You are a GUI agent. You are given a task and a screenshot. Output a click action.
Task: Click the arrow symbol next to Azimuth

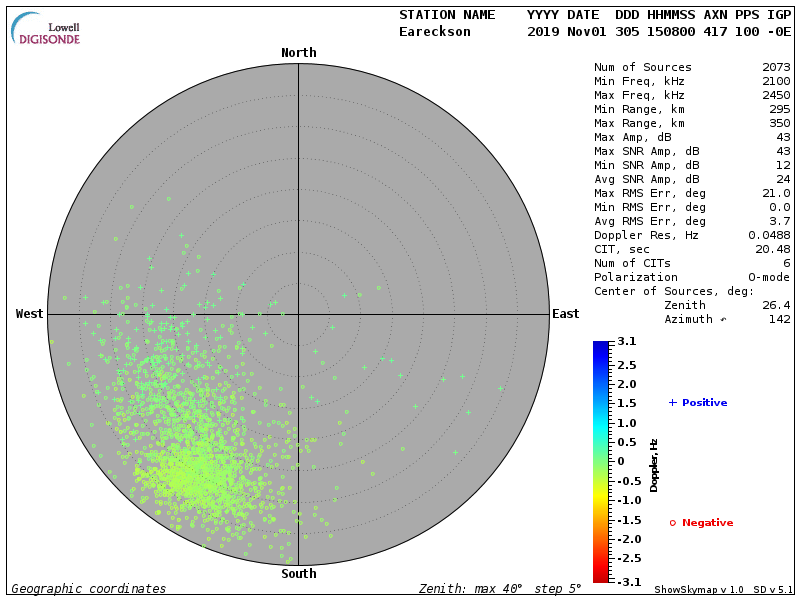click(724, 319)
